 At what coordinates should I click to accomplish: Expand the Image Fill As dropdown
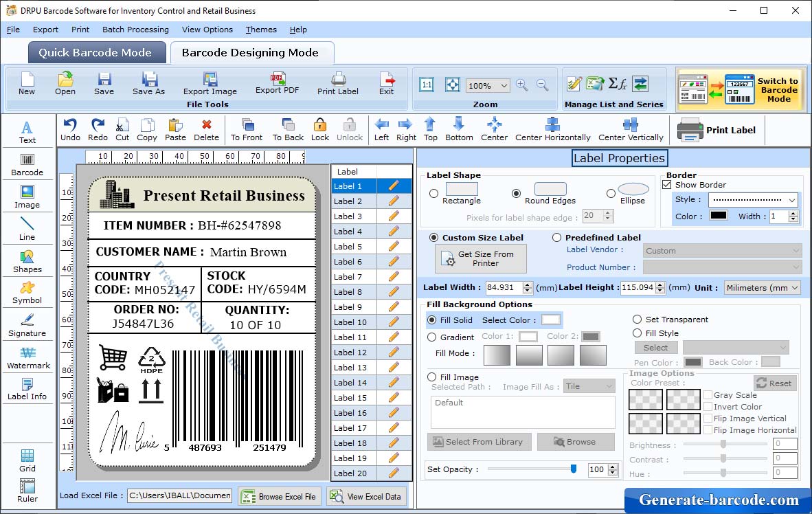(608, 387)
